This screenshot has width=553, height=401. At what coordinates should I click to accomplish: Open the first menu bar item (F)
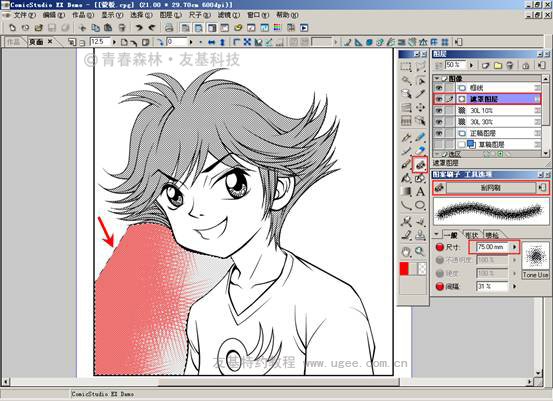[x=24, y=15]
